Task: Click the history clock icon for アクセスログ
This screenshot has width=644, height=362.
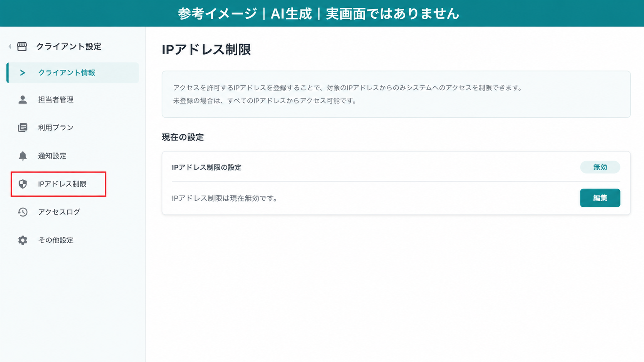Action: point(23,212)
